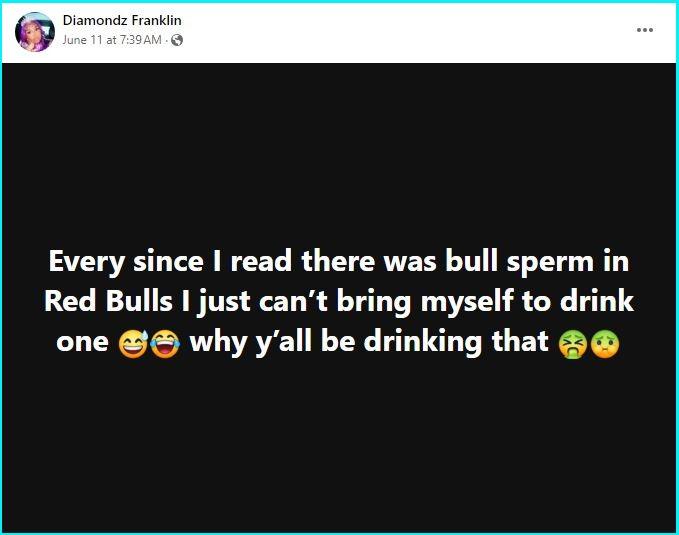This screenshot has height=535, width=679.
Task: Open the June 11 at 7:39 AM timestamp
Action: [112, 40]
